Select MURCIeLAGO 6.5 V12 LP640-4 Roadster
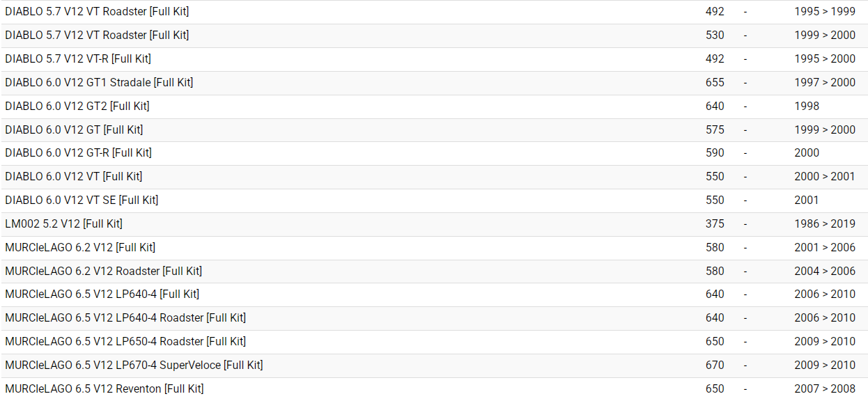 point(125,318)
